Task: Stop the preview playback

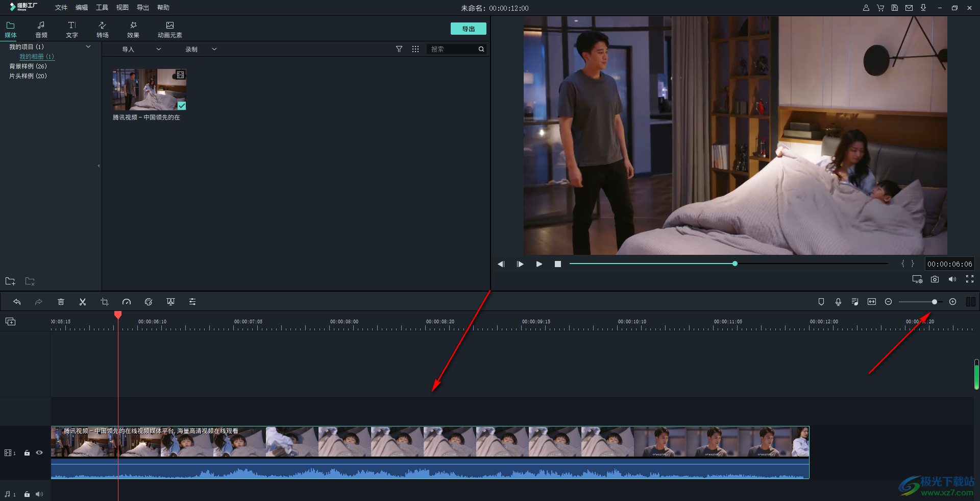Action: [558, 264]
